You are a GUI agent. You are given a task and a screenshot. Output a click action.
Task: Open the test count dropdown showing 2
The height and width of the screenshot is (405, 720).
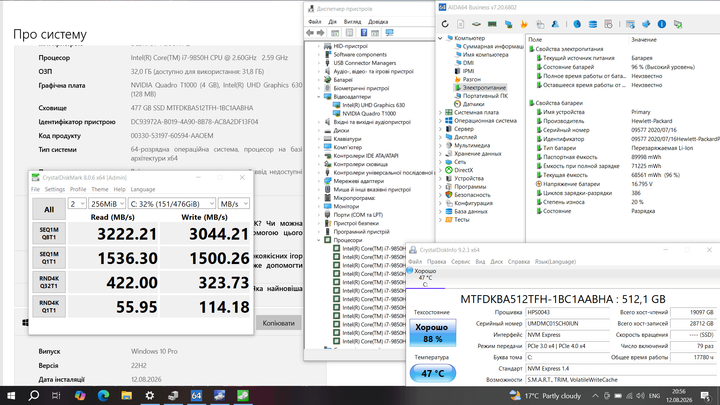coord(77,203)
